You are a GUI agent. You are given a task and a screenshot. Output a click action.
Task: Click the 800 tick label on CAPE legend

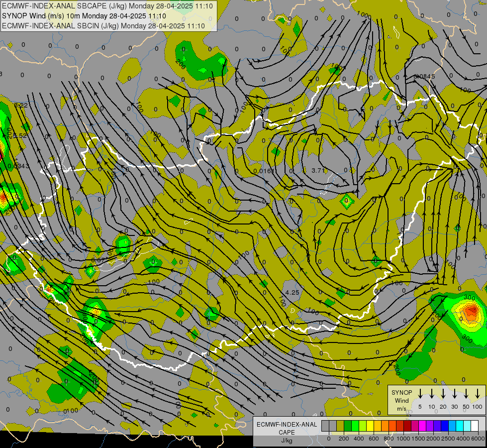click(x=389, y=439)
